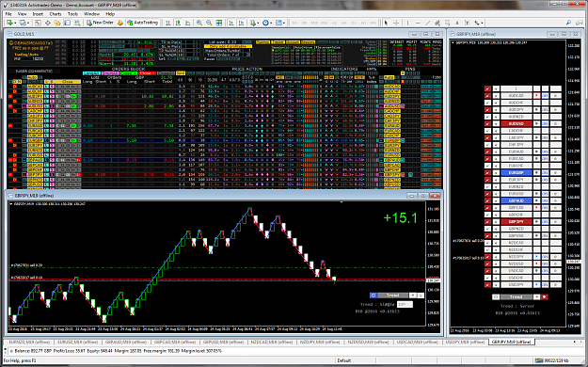Click the arrow beside NZDUSD row

[x=496, y=263]
